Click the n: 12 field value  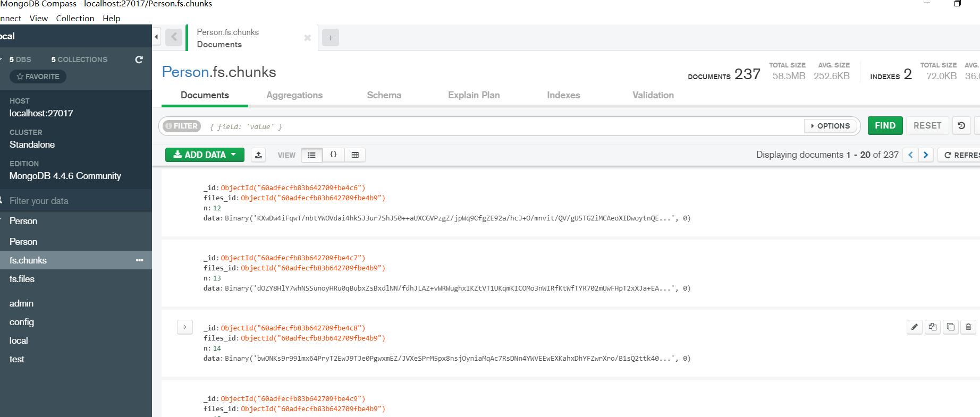pos(217,208)
